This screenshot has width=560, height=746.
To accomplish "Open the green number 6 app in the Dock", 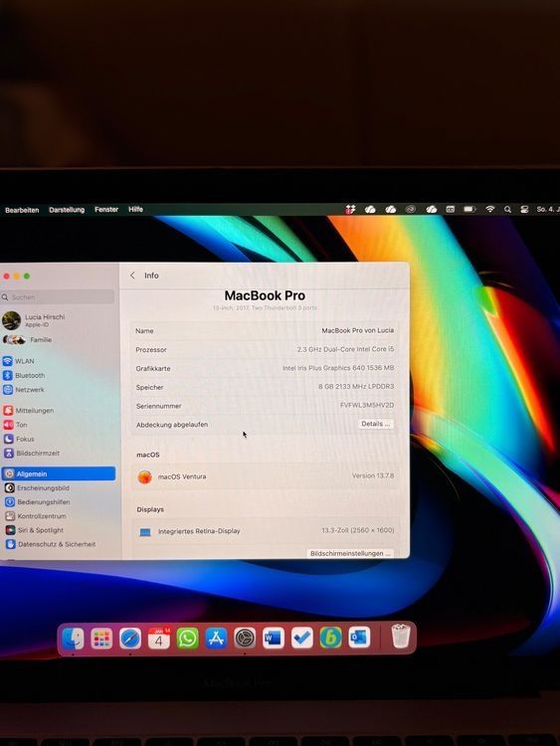I will [330, 638].
